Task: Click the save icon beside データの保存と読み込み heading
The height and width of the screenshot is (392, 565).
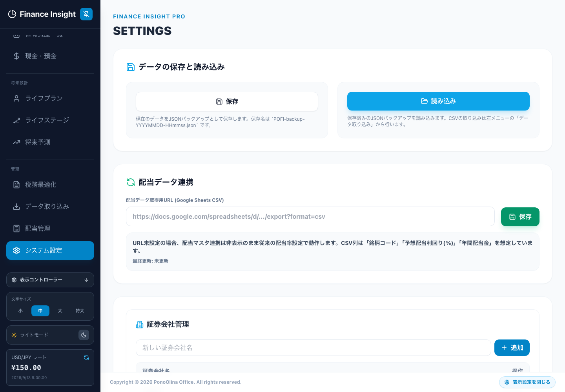Action: pos(131,67)
